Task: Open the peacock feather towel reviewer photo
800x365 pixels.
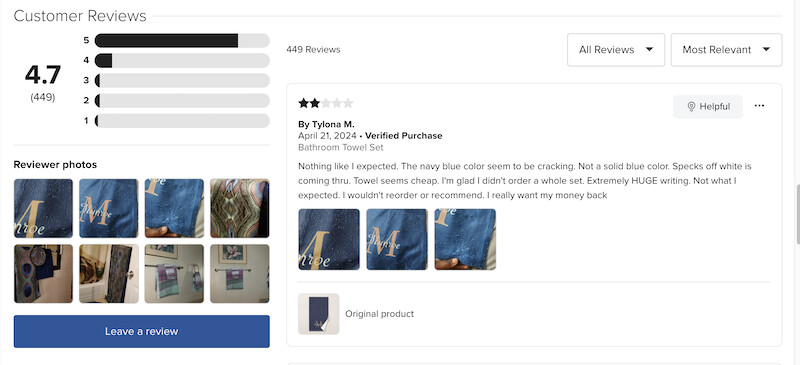Action: pos(43,274)
